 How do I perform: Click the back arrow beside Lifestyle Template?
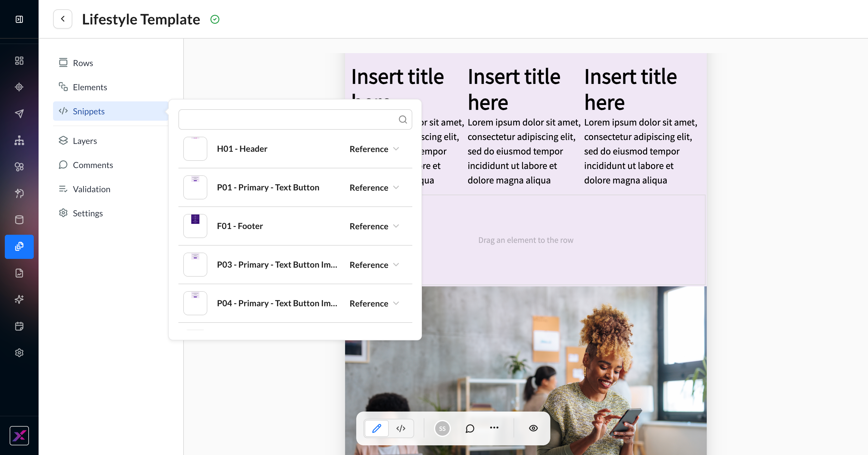tap(63, 19)
